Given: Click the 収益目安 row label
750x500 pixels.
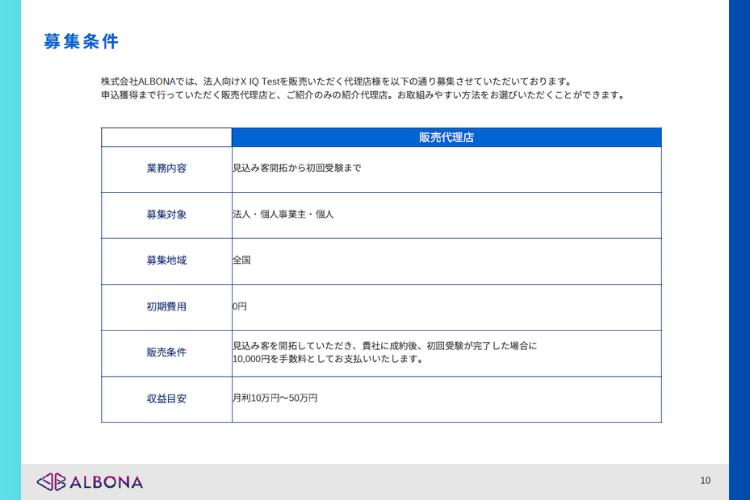Looking at the screenshot, I should [x=166, y=398].
